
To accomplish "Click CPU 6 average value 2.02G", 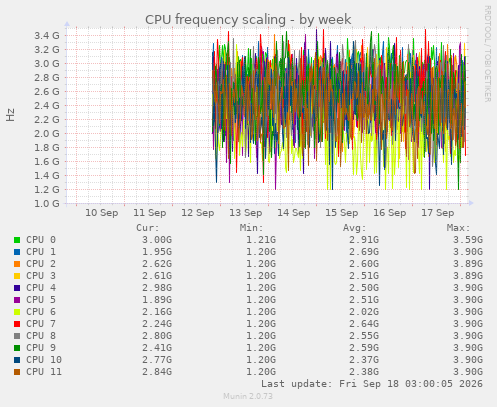I will [x=364, y=312].
